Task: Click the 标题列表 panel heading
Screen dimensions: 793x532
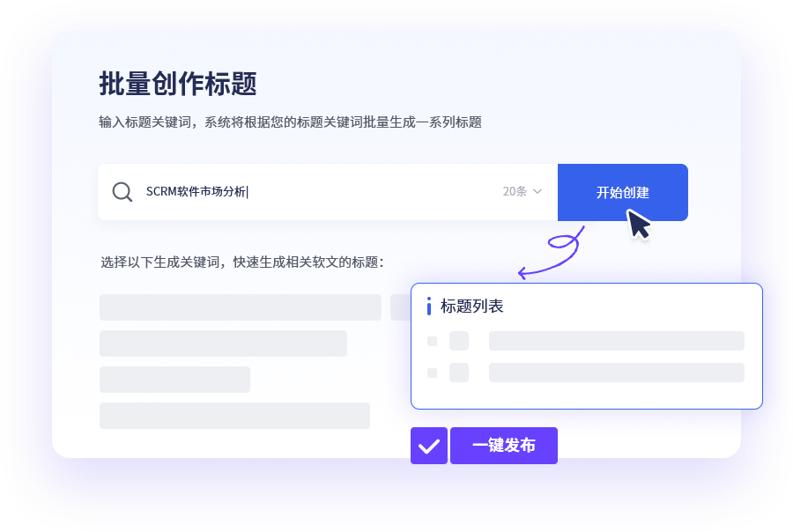Action: (x=472, y=307)
